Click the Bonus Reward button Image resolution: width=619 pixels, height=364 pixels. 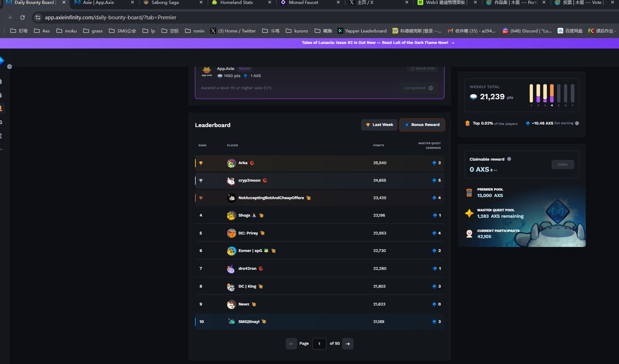pyautogui.click(x=422, y=125)
